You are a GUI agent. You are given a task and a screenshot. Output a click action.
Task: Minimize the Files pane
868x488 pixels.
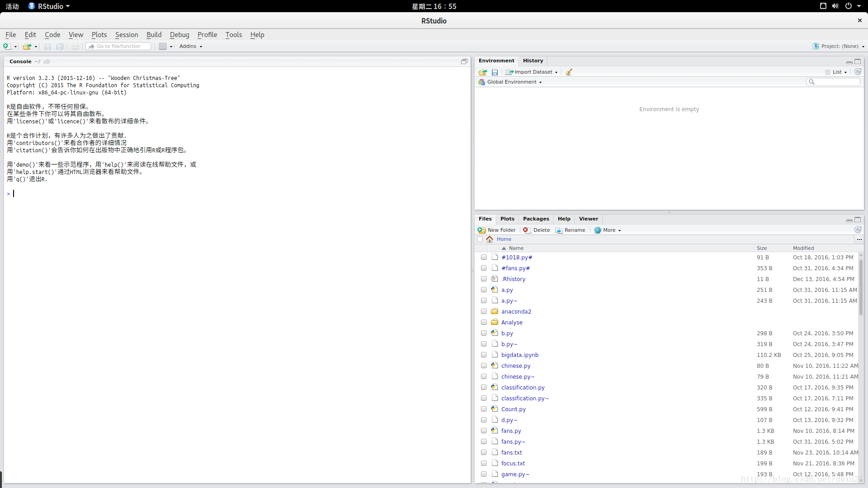pos(849,220)
